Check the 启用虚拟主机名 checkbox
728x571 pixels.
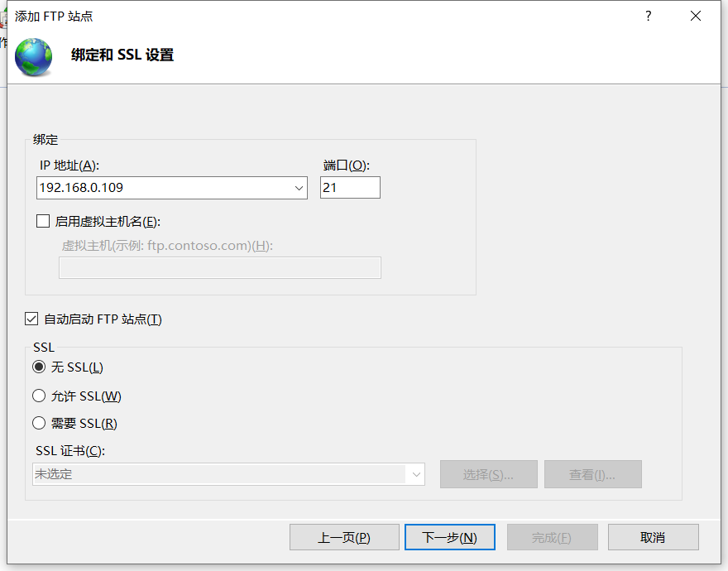click(x=42, y=221)
